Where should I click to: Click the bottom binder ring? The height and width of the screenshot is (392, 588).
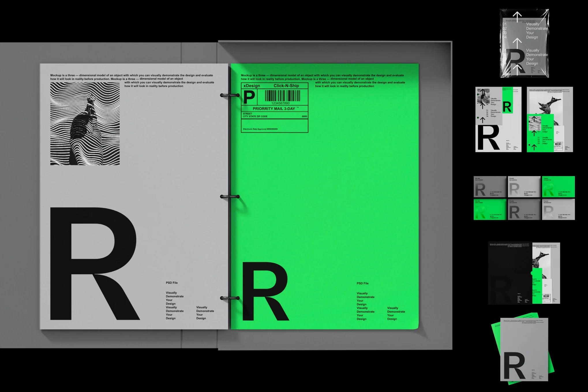[230, 298]
